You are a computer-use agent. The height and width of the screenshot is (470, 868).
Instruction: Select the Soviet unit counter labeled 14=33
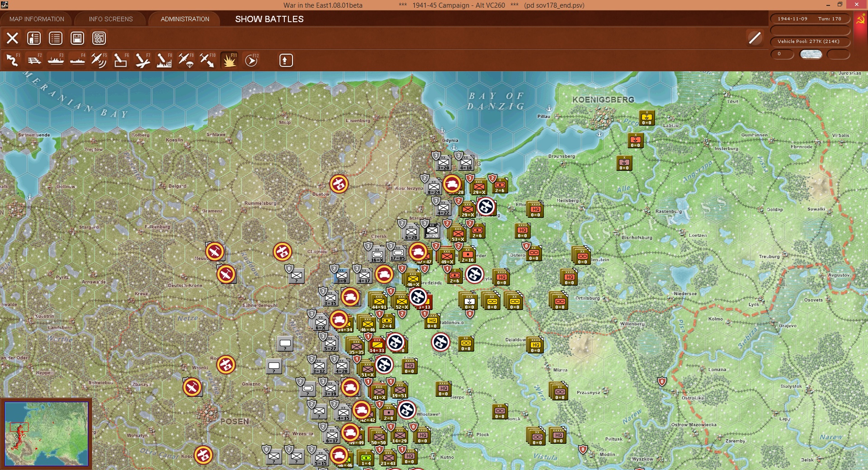coord(377,345)
